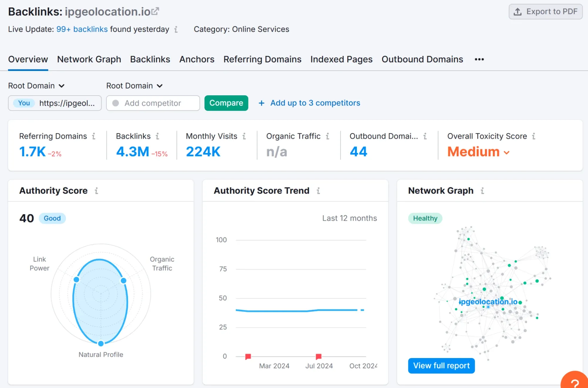Click the ipgeolocation.io node label in graph
588x388 pixels.
[x=488, y=302]
